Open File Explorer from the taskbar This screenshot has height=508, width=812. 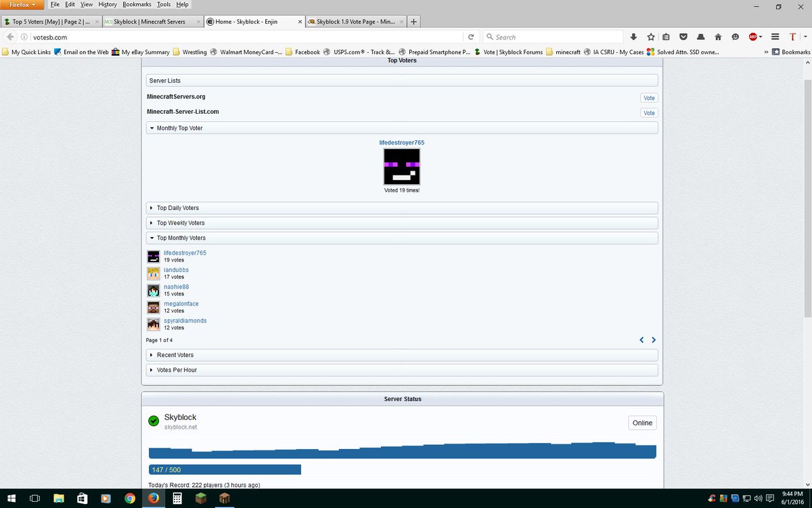pyautogui.click(x=59, y=499)
